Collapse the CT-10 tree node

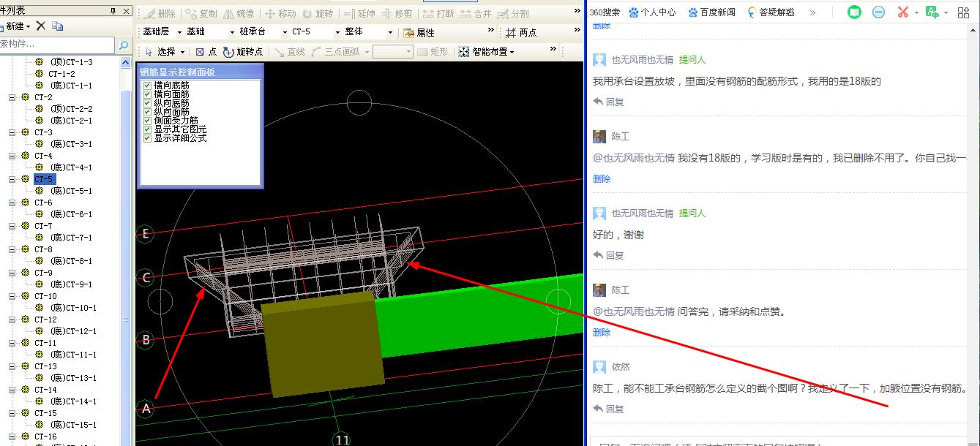12,296
